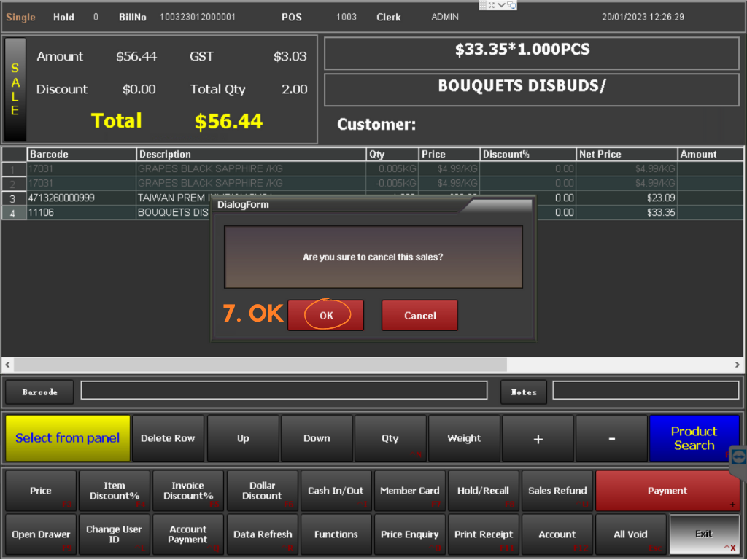Click into the Barcode input field
747x560 pixels.
click(284, 391)
